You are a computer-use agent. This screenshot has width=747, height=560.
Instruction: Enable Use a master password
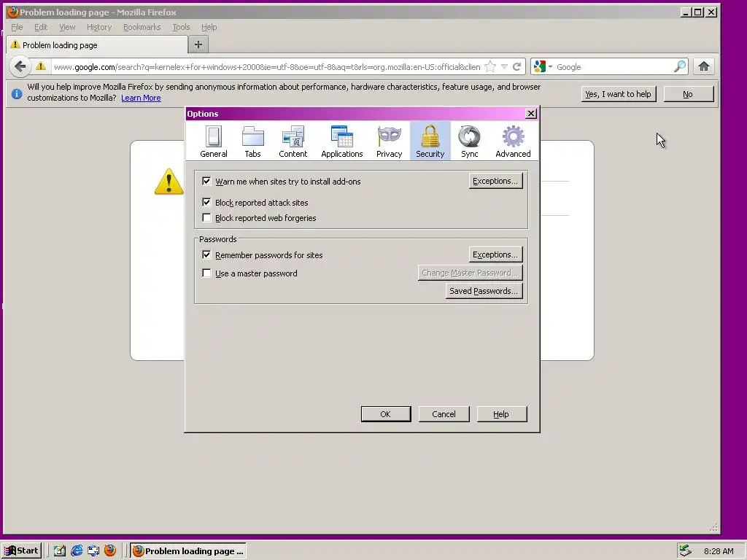[x=206, y=273]
